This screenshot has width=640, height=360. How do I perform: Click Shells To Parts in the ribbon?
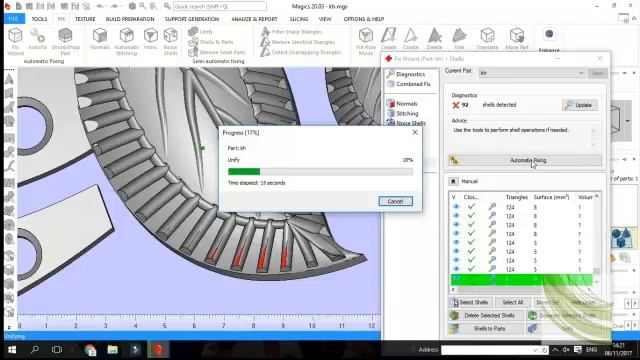pyautogui.click(x=211, y=42)
